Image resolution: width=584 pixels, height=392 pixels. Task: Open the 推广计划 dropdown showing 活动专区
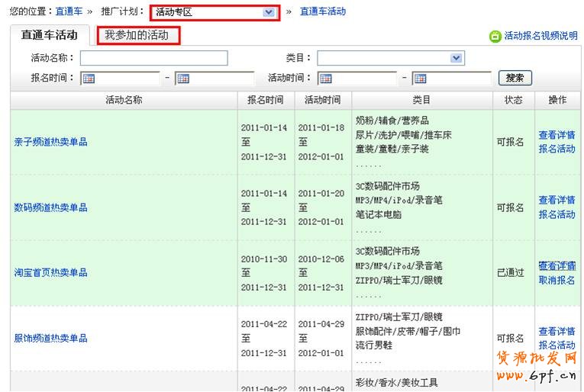click(x=215, y=12)
